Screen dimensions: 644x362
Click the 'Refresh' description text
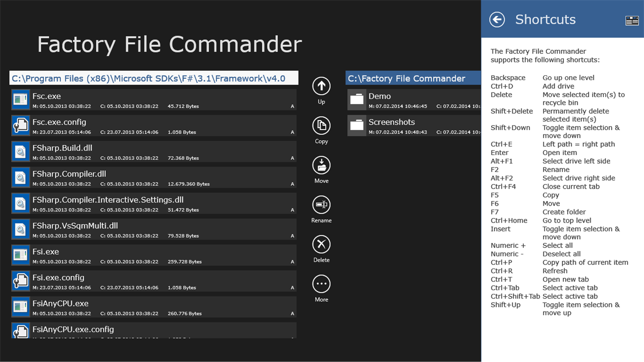555,271
